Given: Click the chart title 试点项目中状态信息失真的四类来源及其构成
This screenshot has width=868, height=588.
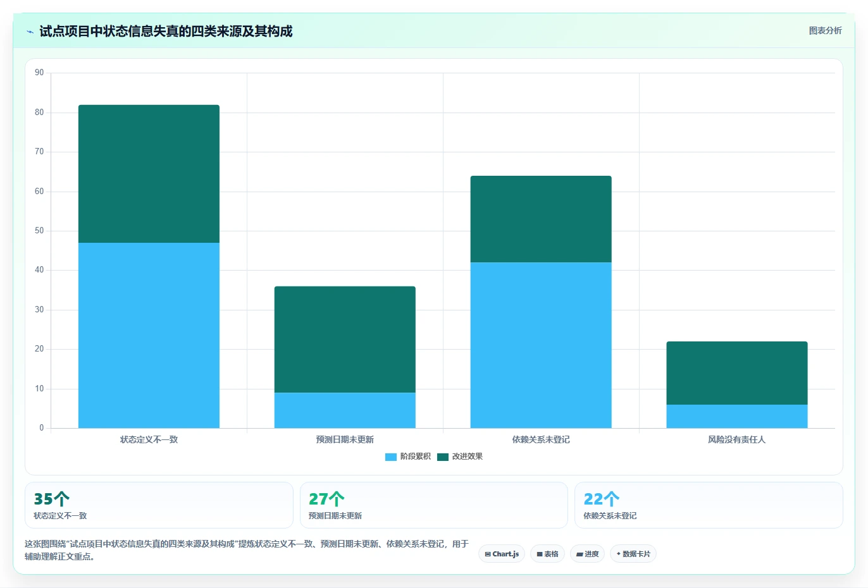Looking at the screenshot, I should click(x=166, y=32).
